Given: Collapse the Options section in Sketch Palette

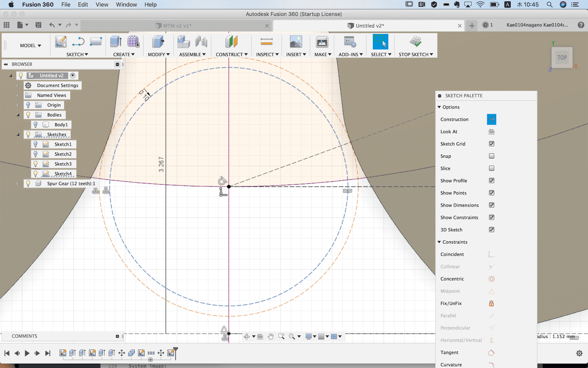Looking at the screenshot, I should [439, 107].
